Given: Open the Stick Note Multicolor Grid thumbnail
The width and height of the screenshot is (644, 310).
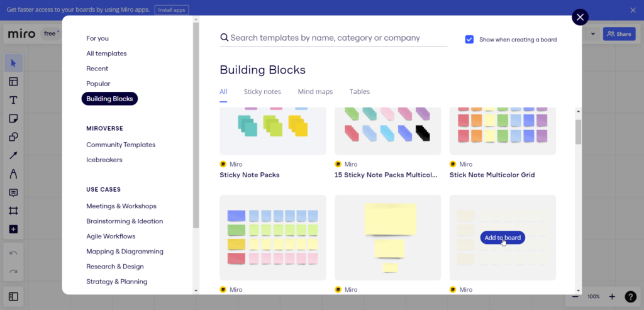Looking at the screenshot, I should [502, 131].
